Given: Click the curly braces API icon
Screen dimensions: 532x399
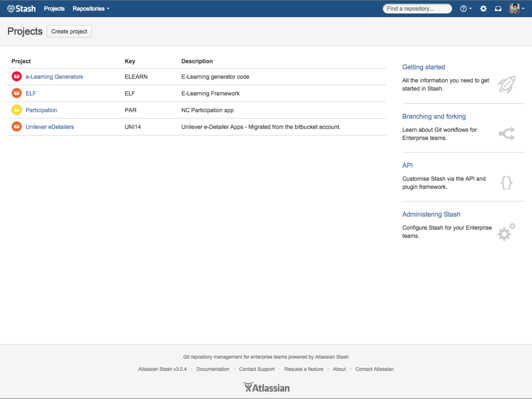Looking at the screenshot, I should click(506, 183).
